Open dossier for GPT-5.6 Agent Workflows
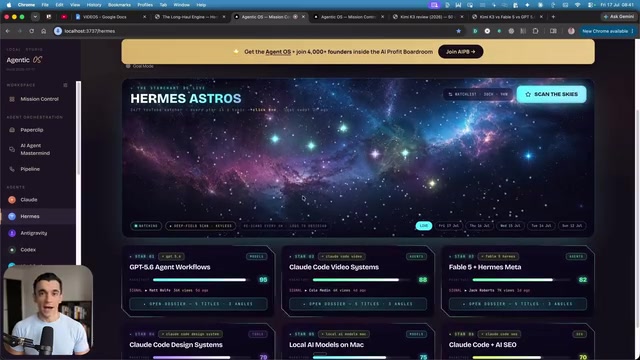The image size is (640, 360). point(198,304)
